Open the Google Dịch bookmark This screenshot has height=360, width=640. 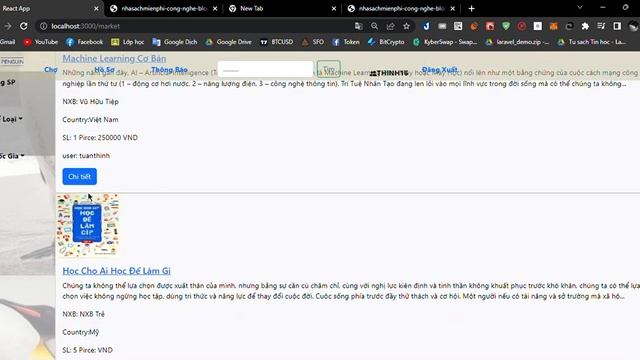[175, 42]
